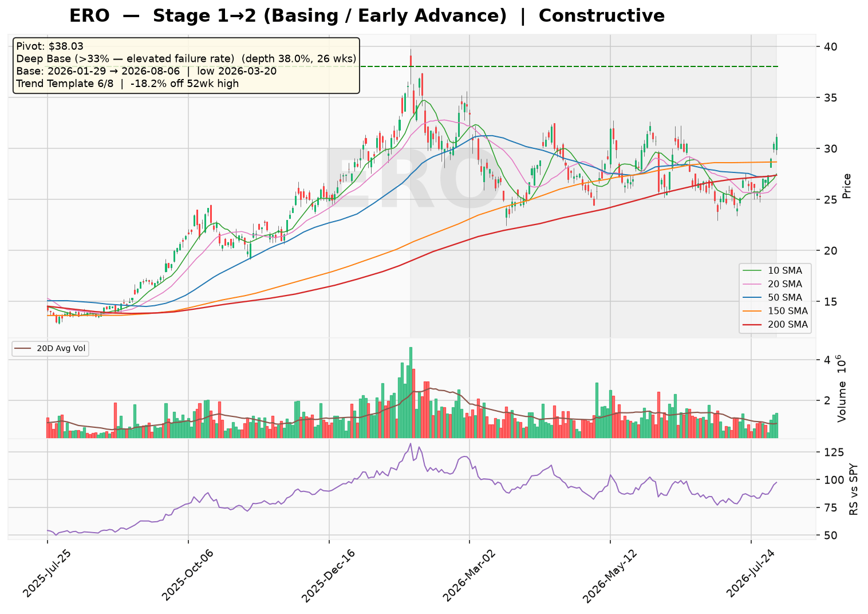Image resolution: width=868 pixels, height=614 pixels.
Task: Click the '10 SMA' legend label
Action: tap(785, 270)
